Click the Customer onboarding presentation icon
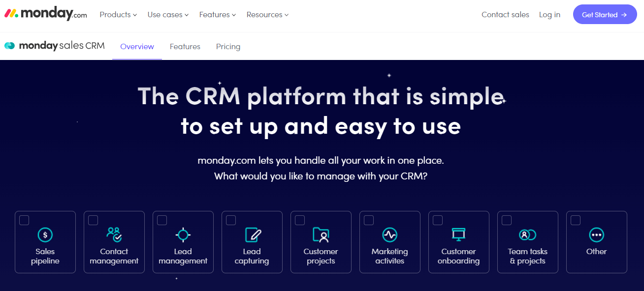The height and width of the screenshot is (291, 644). pyautogui.click(x=458, y=234)
